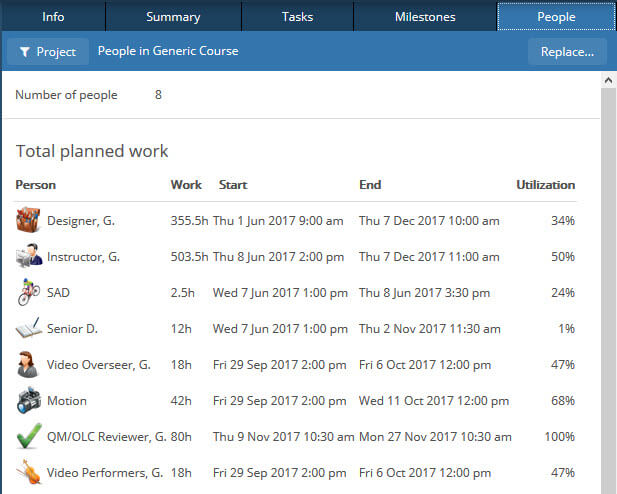
Task: Click end date Thu 7 Dec 2017 10:00 am
Action: (x=429, y=221)
